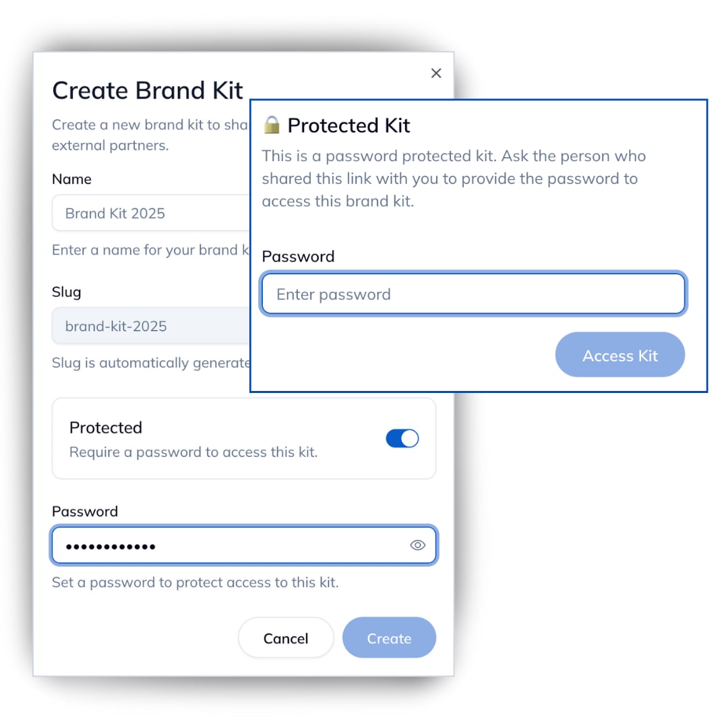Toggle off the Protected switch
This screenshot has width=728, height=728.
[402, 438]
